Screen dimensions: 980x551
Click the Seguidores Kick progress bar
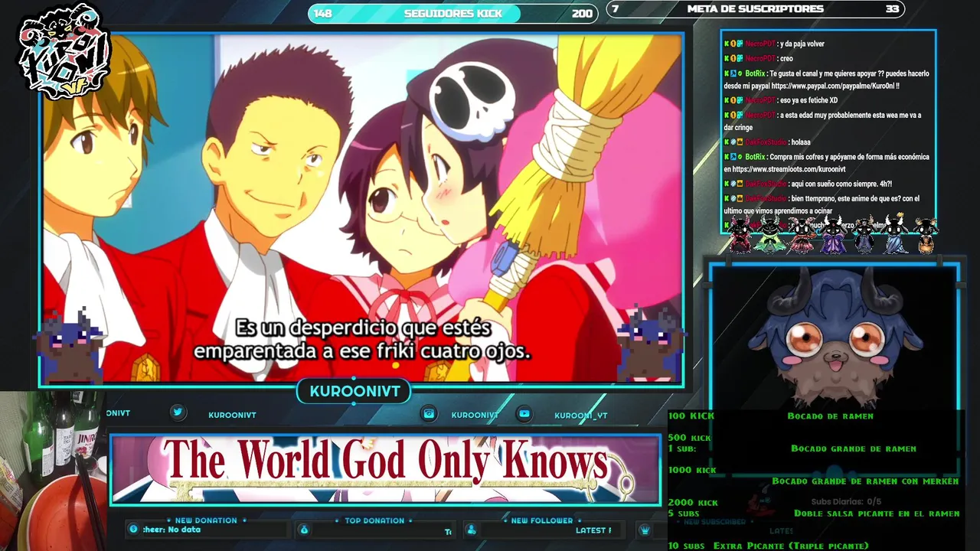[453, 12]
